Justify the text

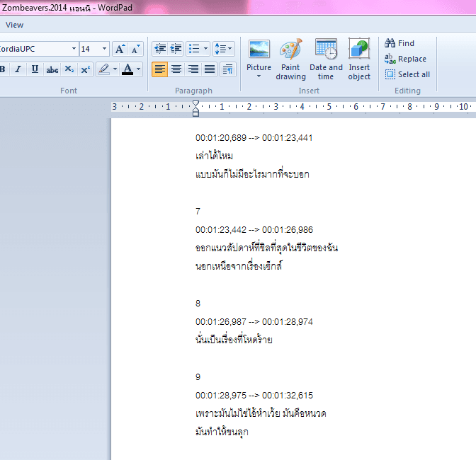pos(210,69)
